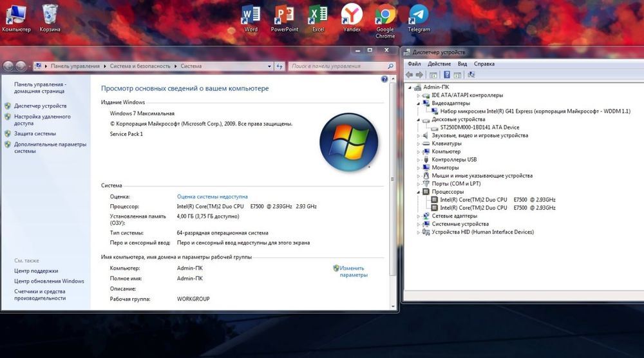Open the Word desktop shortcut

coord(251,14)
